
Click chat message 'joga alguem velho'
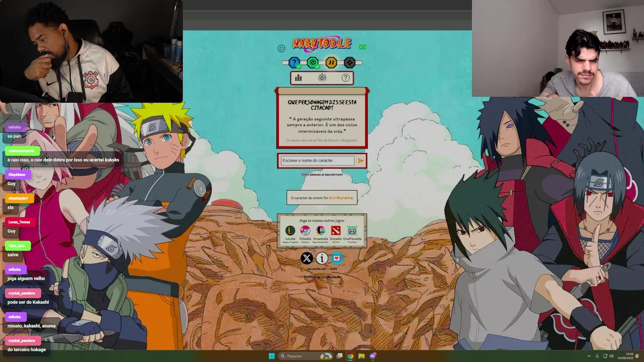(x=26, y=278)
